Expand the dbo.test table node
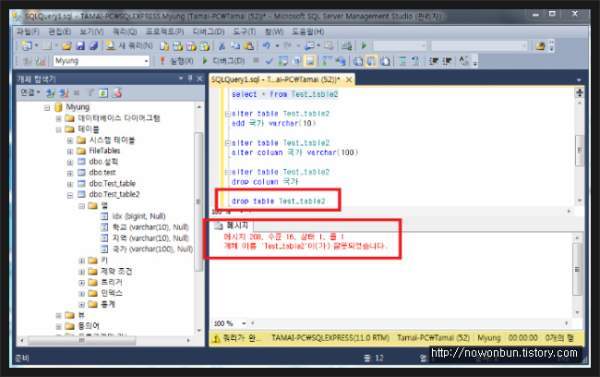Viewport: 600px width, 377px height. click(x=70, y=173)
